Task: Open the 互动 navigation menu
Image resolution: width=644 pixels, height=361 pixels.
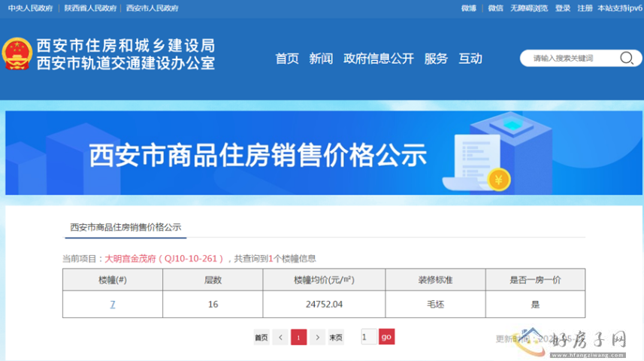Action: coord(470,59)
